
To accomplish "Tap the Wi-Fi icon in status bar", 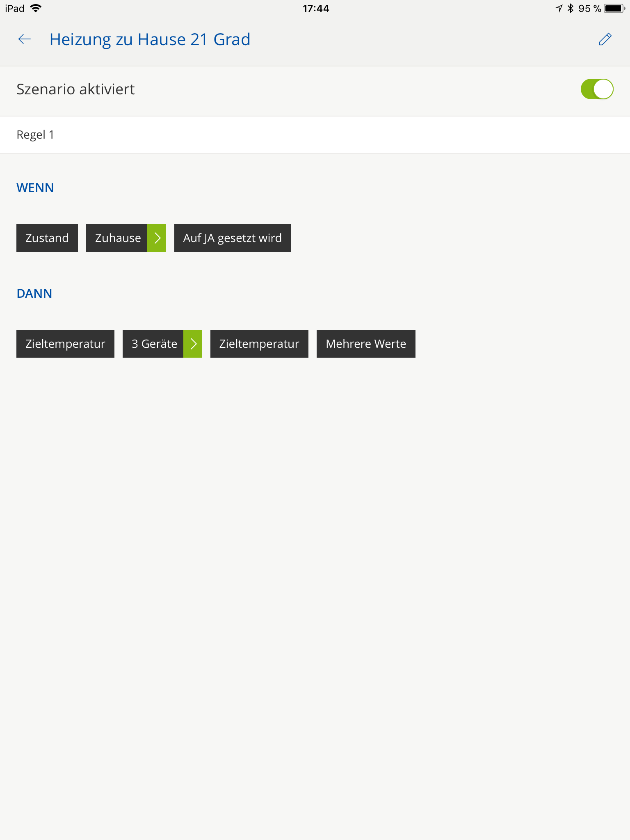I will tap(36, 9).
